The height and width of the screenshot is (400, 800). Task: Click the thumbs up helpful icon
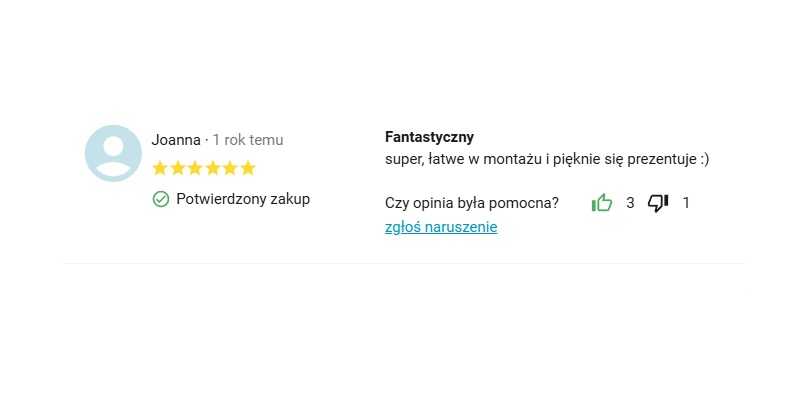[602, 203]
